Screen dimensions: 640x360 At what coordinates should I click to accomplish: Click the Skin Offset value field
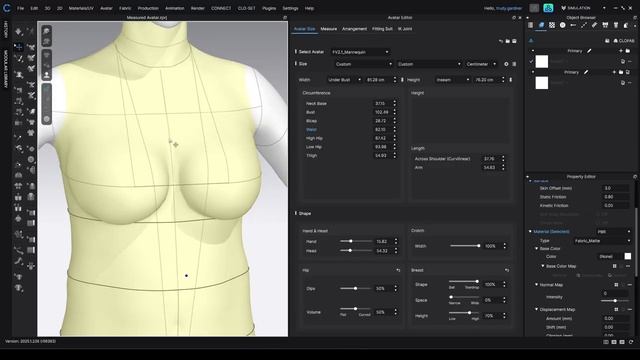[x=615, y=188]
